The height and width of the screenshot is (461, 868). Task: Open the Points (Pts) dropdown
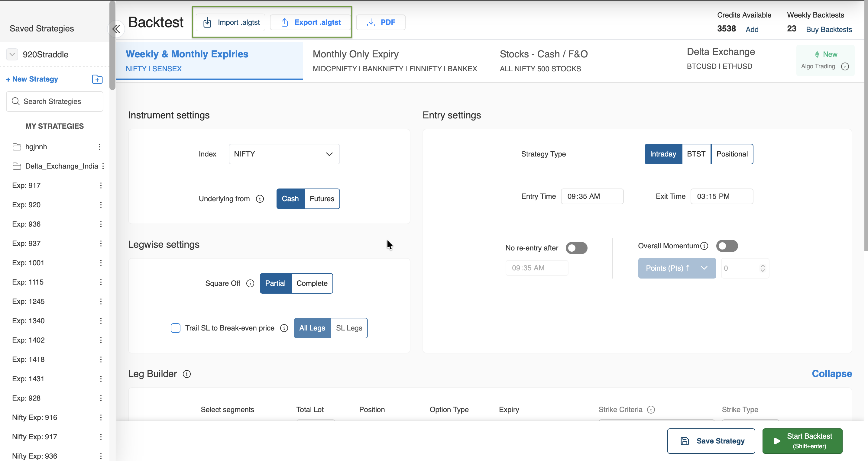point(677,268)
